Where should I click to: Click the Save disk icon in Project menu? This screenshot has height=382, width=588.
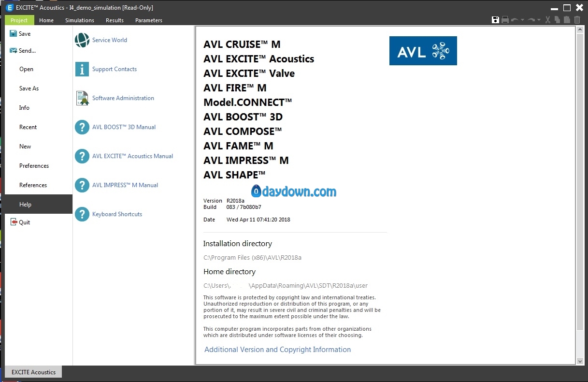(x=13, y=34)
